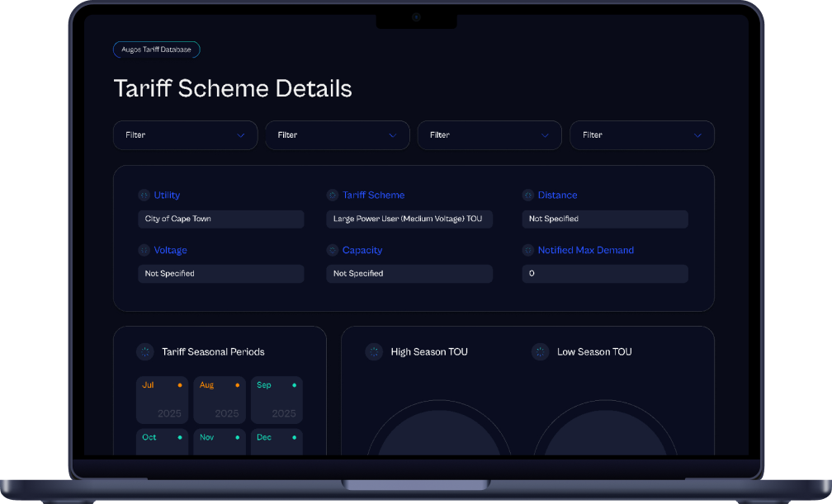Click the High Season TOU icon
832x504 pixels.
pyautogui.click(x=374, y=351)
